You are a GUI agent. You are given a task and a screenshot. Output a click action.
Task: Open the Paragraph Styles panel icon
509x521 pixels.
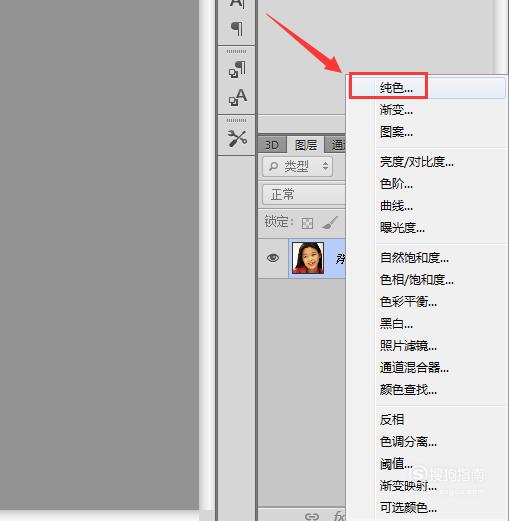click(237, 69)
